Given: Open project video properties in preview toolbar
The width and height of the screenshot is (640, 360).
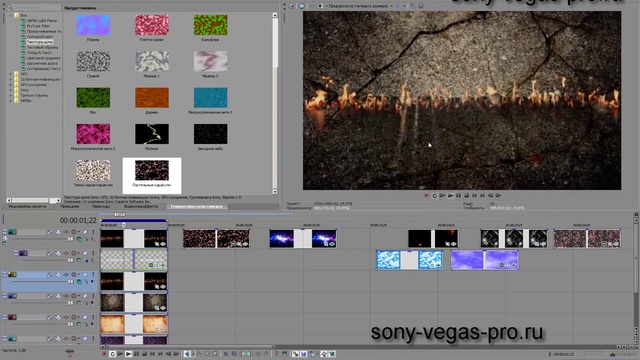Looking at the screenshot, I should pos(291,6).
